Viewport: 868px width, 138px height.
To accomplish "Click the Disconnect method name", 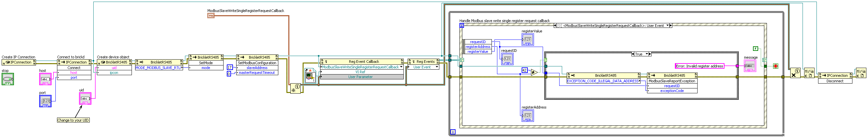I will click(835, 81).
